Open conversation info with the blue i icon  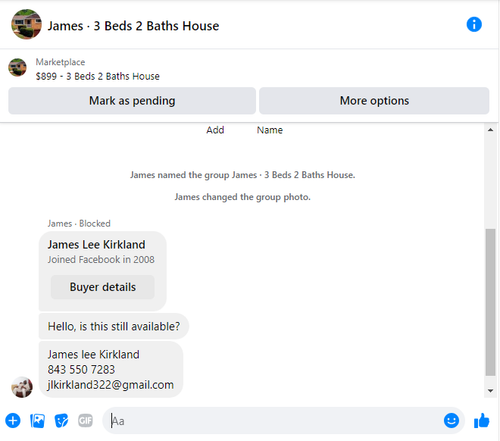coord(474,24)
